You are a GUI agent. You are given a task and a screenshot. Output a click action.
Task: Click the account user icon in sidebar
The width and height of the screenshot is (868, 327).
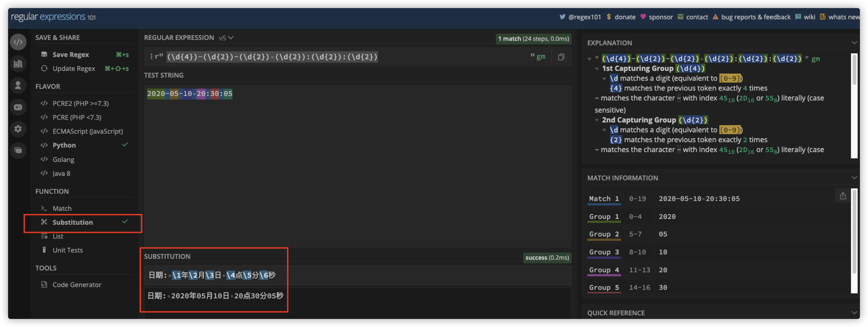(18, 85)
